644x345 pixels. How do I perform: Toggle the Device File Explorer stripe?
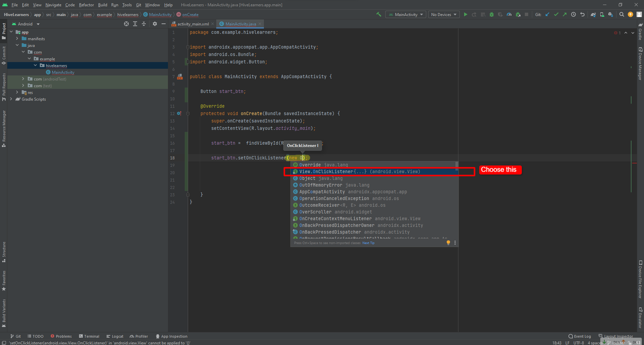point(640,280)
